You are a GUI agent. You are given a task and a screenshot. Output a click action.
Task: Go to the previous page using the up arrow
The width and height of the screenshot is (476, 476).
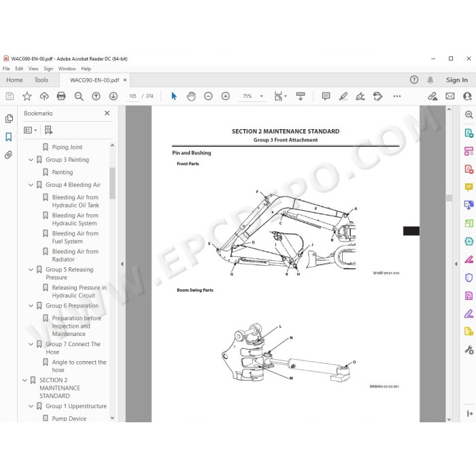click(x=97, y=97)
